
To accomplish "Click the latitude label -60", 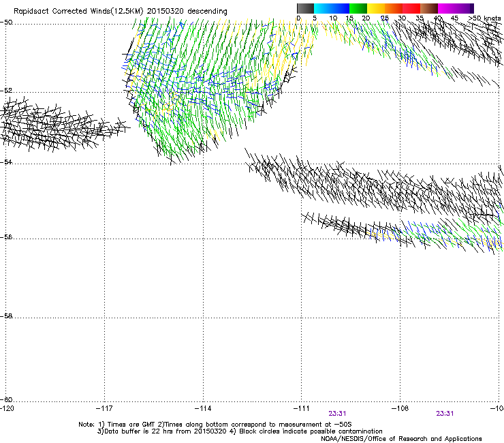I will 6,399.
